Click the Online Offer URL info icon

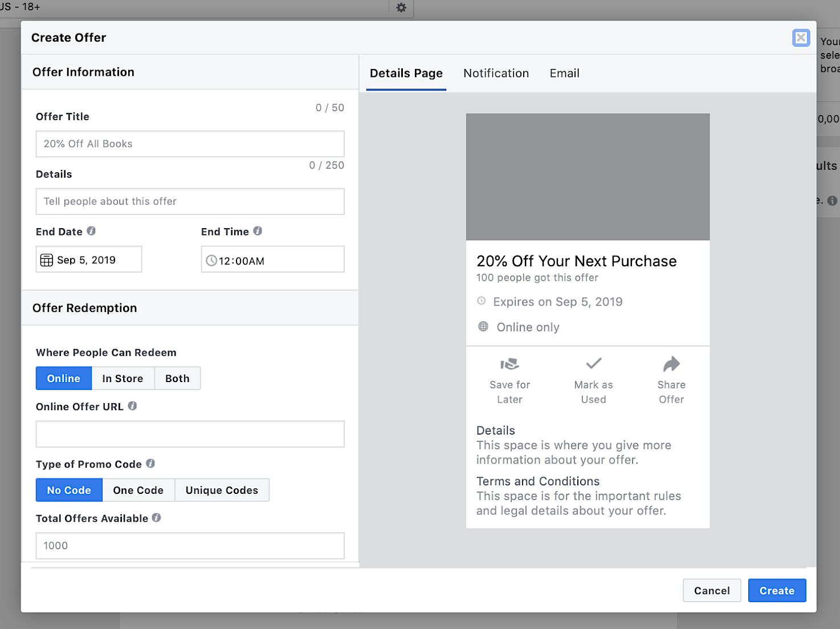(x=132, y=406)
